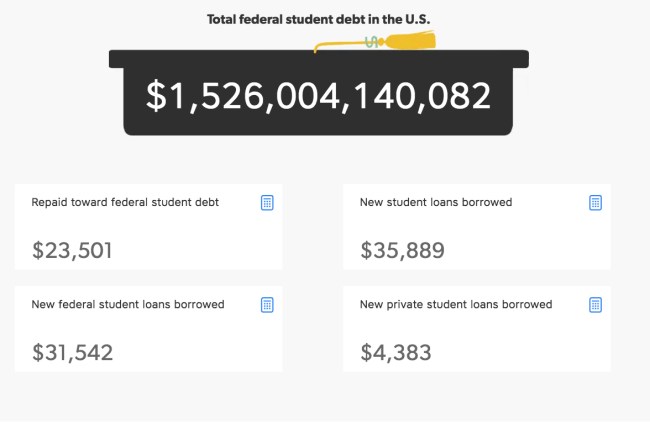
Task: Click the heading Total federal student debt in the U.S.
Action: pyautogui.click(x=318, y=19)
